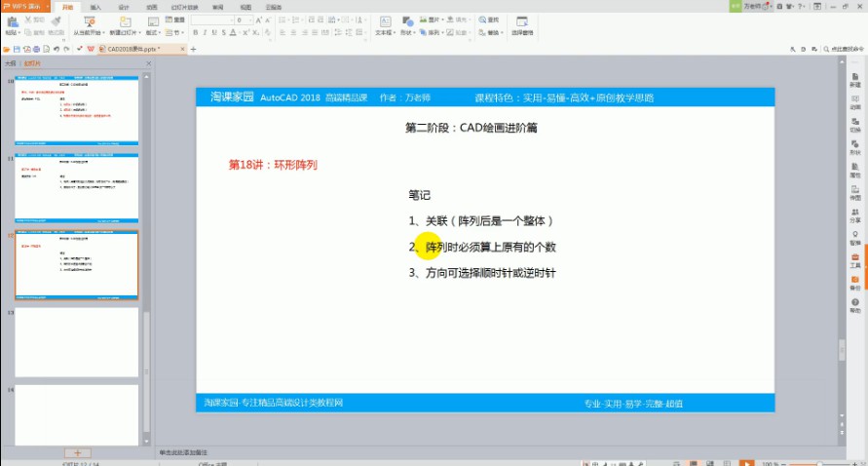Select slide 13 blank thumbnail
Image resolution: width=868 pixels, height=466 pixels.
(76, 342)
